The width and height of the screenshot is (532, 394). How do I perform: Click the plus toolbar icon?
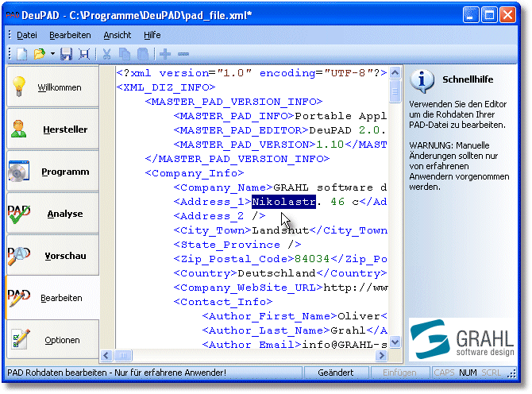point(165,54)
